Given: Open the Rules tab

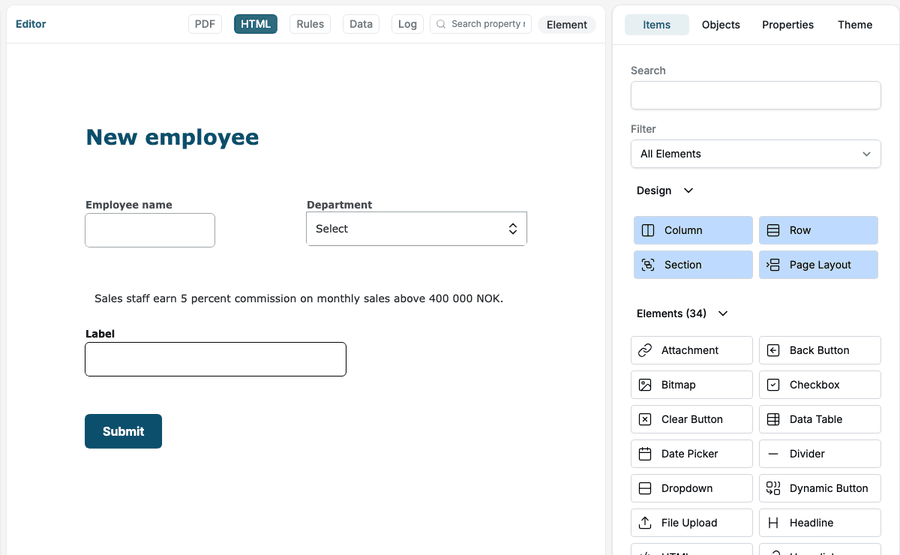Looking at the screenshot, I should [x=310, y=24].
